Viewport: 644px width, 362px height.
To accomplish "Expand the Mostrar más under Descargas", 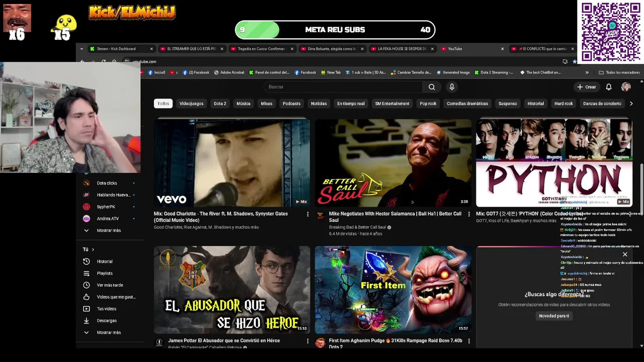I will point(108,332).
